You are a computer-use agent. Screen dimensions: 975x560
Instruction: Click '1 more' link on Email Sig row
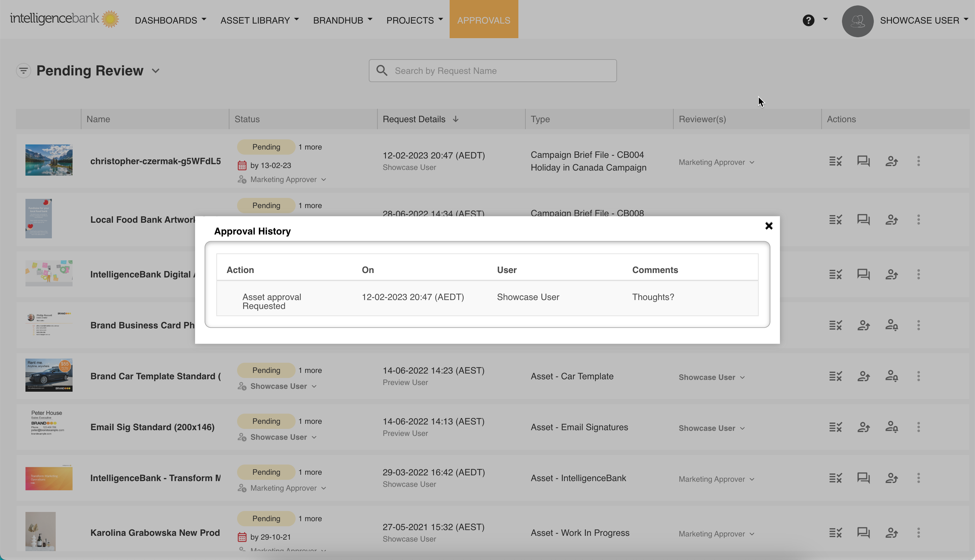[310, 421]
